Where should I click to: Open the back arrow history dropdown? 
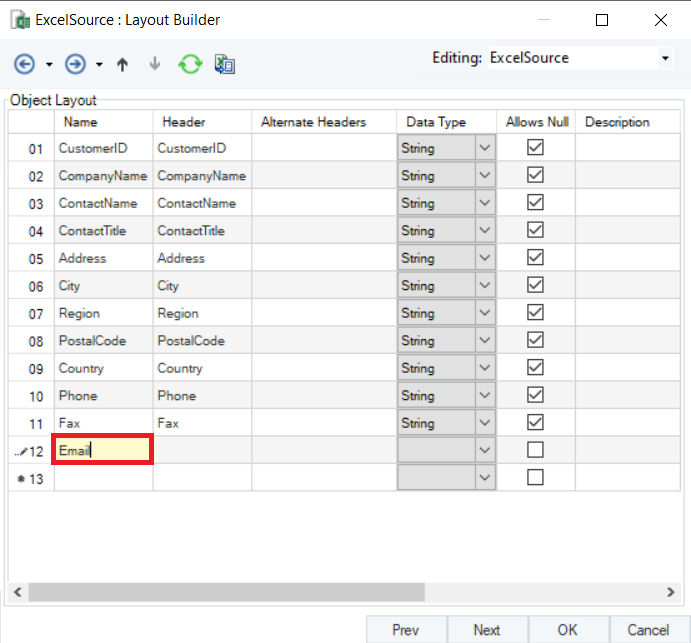tap(49, 66)
